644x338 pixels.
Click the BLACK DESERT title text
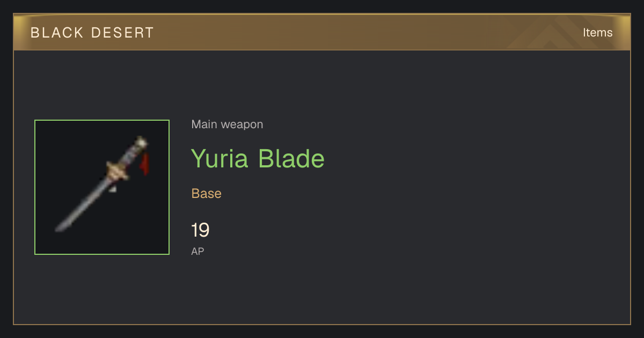[x=92, y=33]
